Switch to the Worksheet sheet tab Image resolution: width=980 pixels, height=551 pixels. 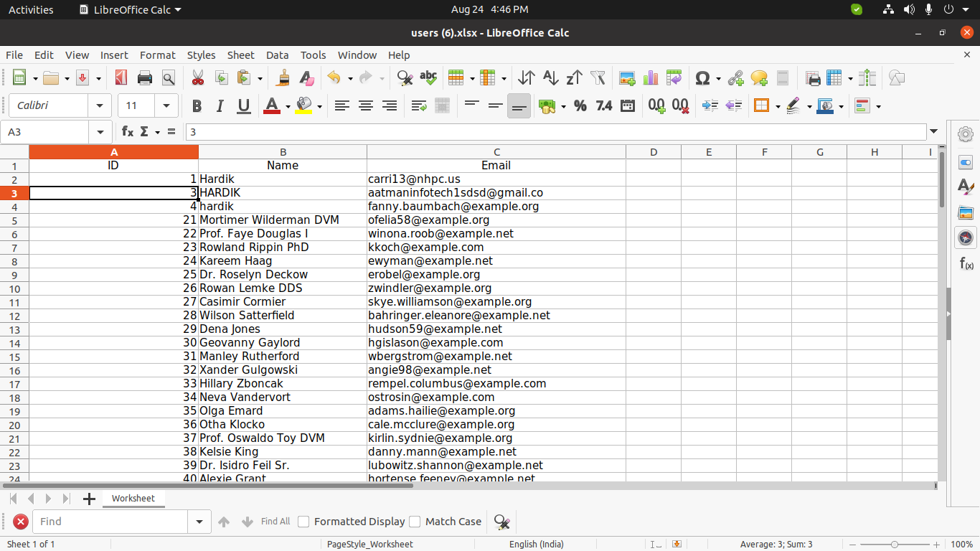tap(133, 498)
